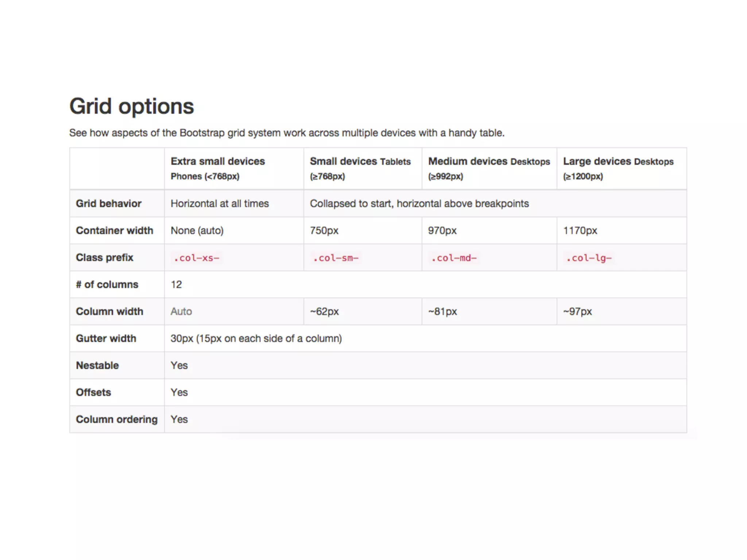This screenshot has height=560, width=747.
Task: Click the Grid options heading
Action: tap(132, 106)
